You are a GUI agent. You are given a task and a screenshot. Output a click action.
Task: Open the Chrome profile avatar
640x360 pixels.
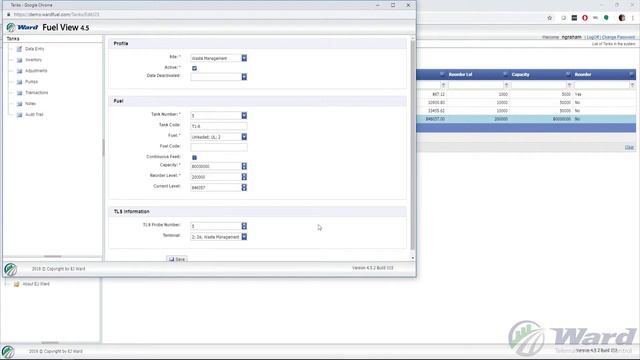pos(622,18)
